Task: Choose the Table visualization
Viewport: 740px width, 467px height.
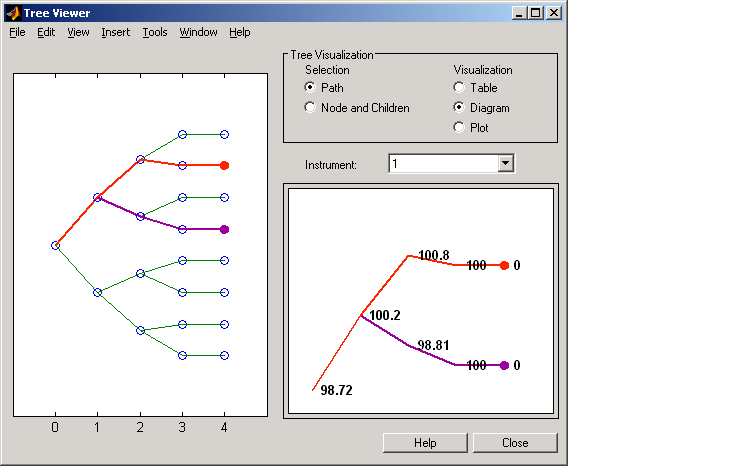Action: (459, 87)
